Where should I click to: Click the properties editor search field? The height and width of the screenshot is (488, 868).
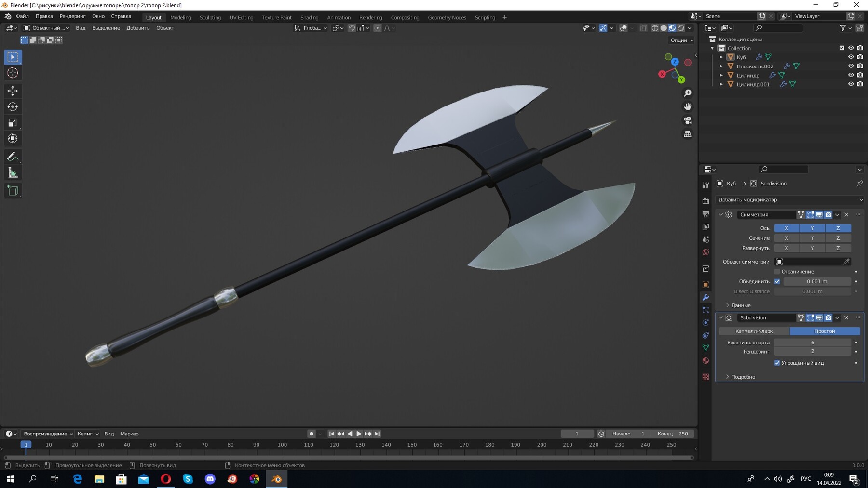pyautogui.click(x=783, y=169)
